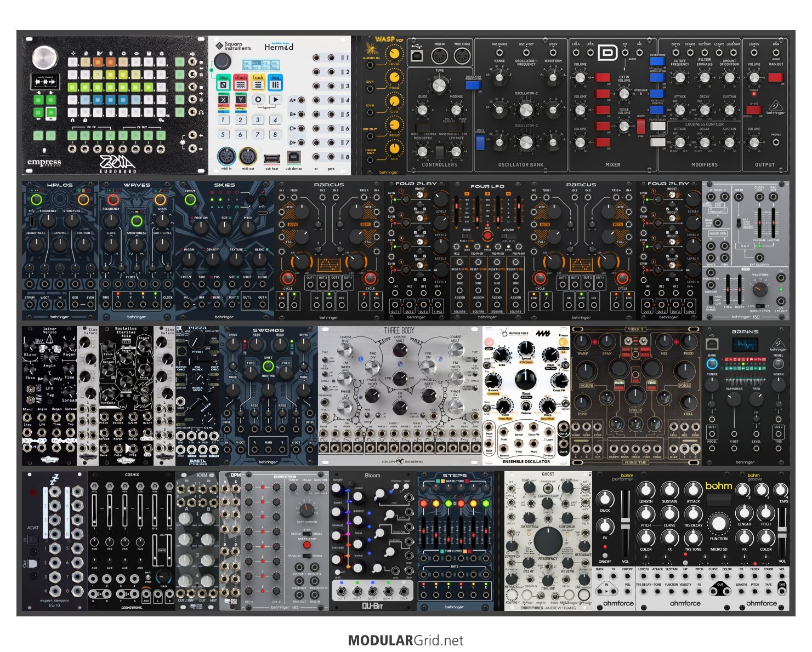
Task: Click the ADAT In optical port on ES-10
Action: [x=32, y=540]
